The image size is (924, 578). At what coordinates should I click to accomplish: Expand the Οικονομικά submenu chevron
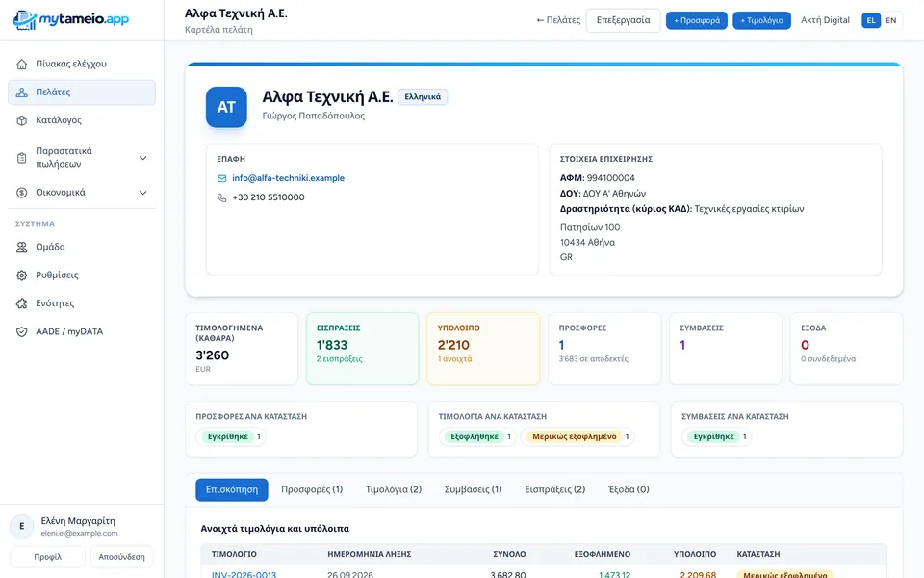click(142, 193)
